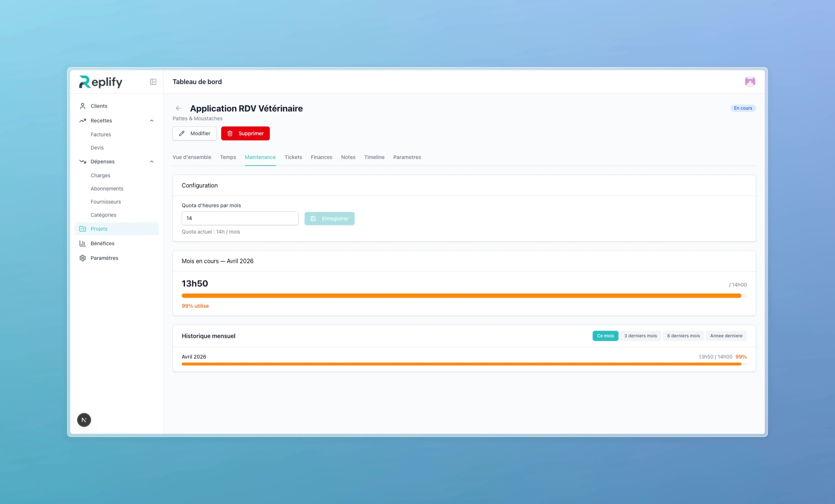
Task: Open Paramètres via the gear icon
Action: (82, 258)
